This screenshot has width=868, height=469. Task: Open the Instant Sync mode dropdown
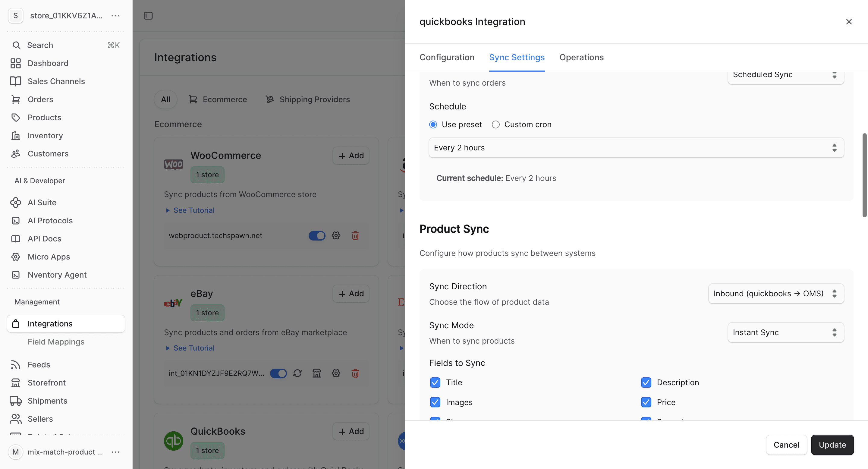click(785, 332)
